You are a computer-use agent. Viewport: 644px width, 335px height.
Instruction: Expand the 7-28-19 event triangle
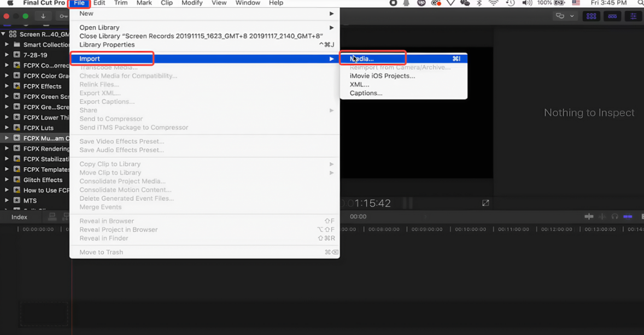(7, 55)
